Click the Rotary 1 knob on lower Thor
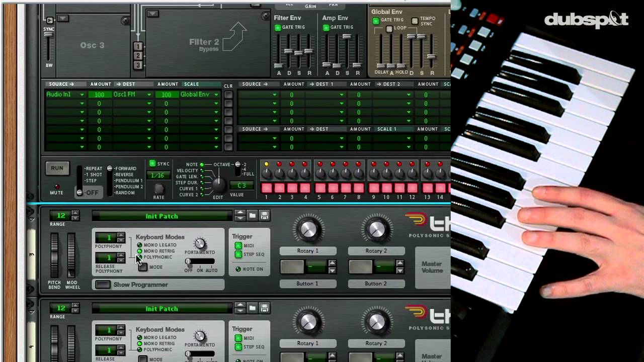Screen dimensions: 644x362 coord(308,322)
